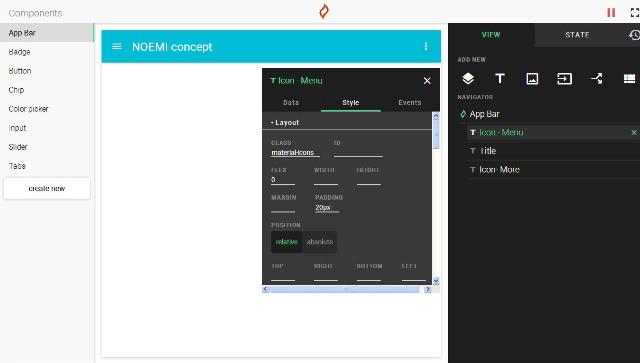
Task: Open the Data tab in popup
Action: click(291, 102)
